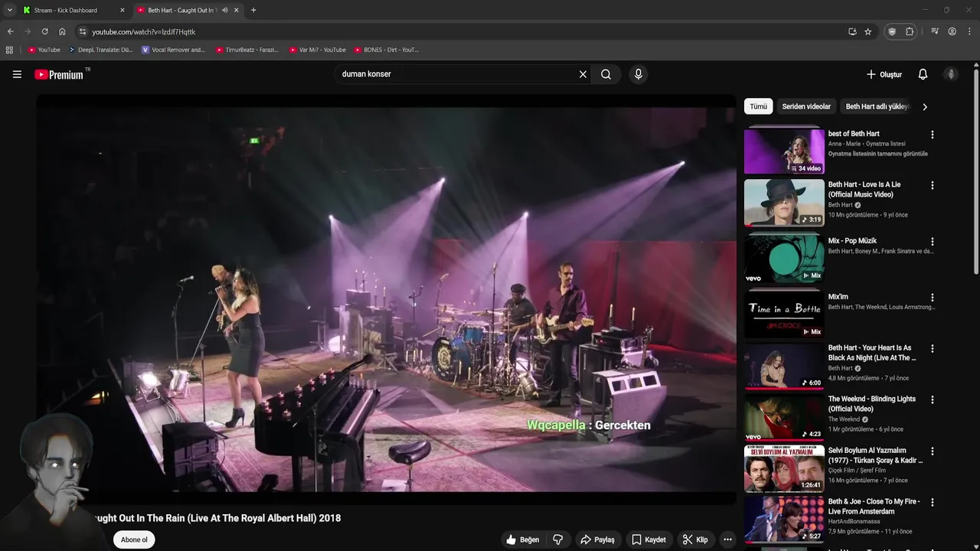Open a new browser tab

click(x=253, y=10)
